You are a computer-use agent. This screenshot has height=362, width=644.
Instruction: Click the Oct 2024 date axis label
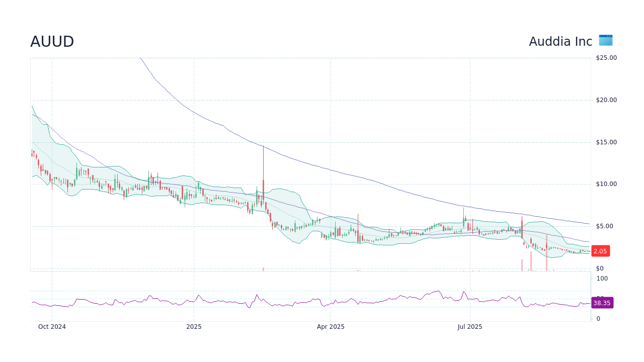click(x=52, y=327)
